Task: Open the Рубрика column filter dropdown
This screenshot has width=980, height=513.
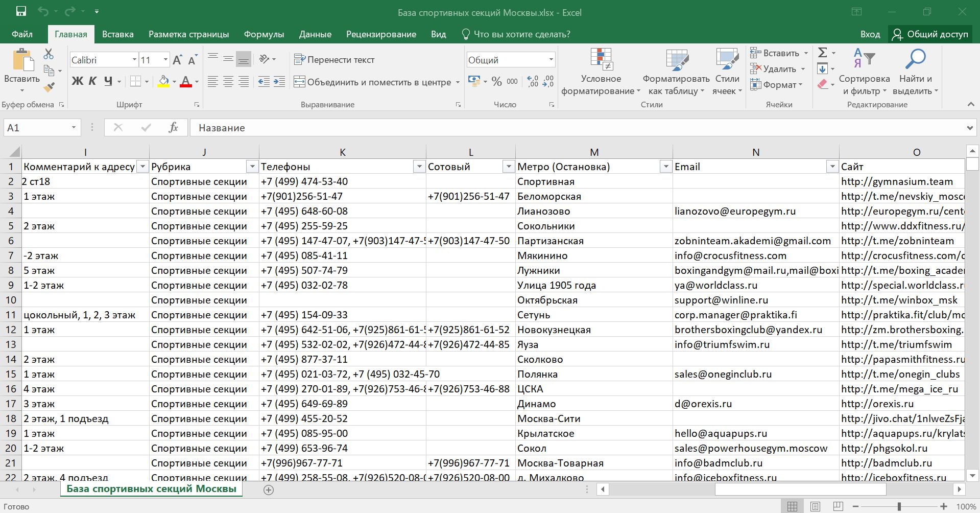Action: click(252, 167)
